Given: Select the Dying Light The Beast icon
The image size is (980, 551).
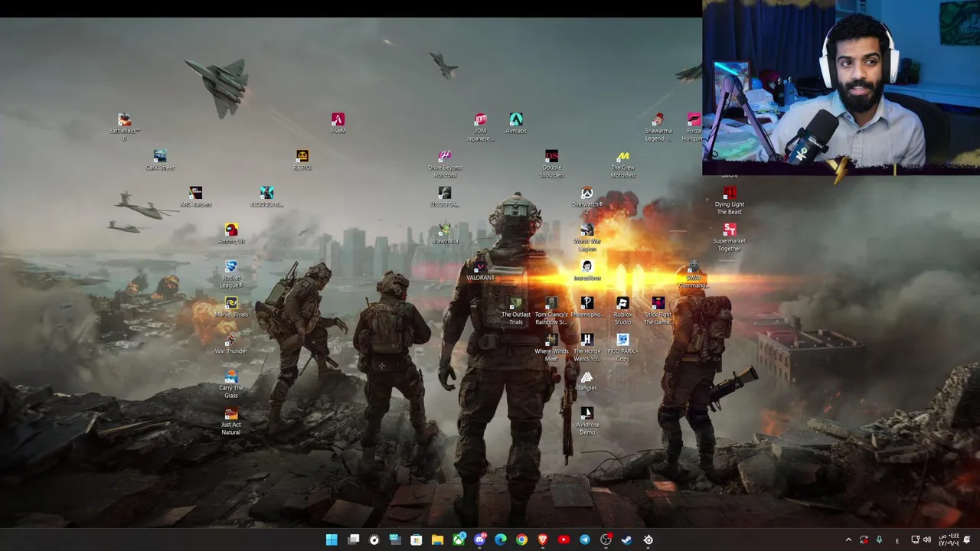Looking at the screenshot, I should (730, 201).
